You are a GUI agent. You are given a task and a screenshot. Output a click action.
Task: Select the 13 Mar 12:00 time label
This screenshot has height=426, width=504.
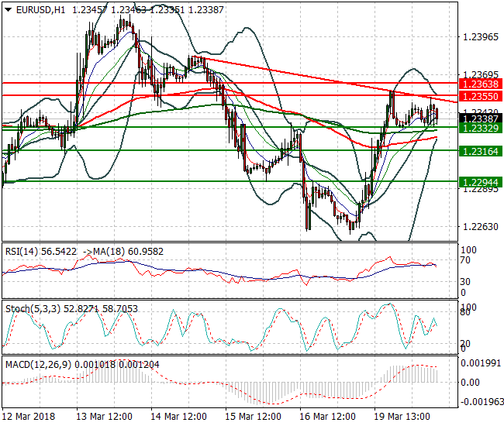[104, 417]
